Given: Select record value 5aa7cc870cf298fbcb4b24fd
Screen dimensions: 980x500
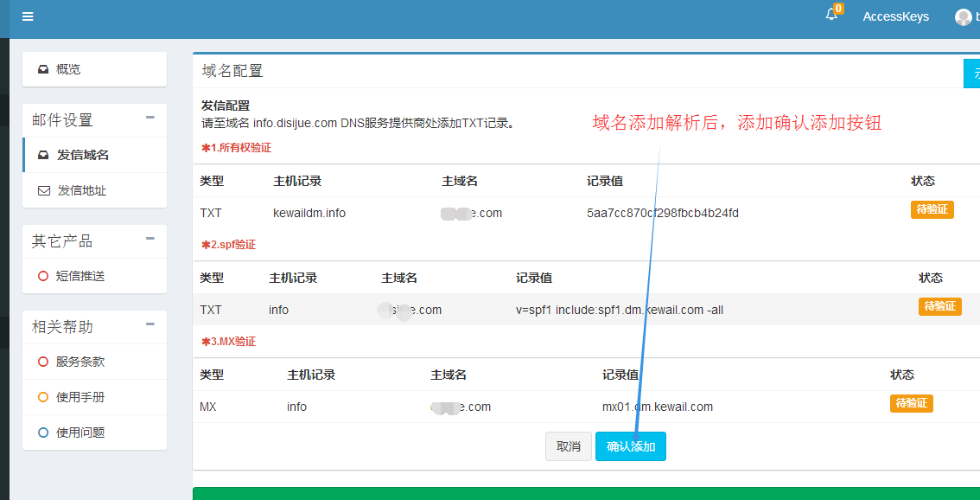Looking at the screenshot, I should point(663,214).
